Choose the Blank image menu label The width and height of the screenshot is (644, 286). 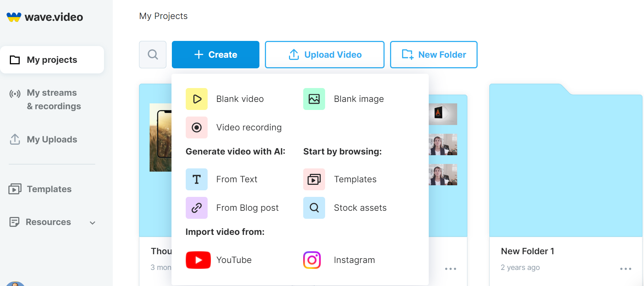coord(359,99)
